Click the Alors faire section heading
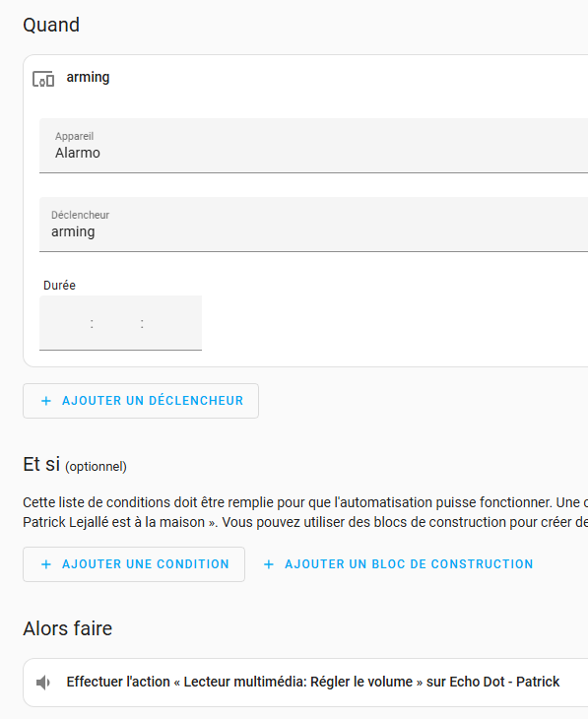 [x=67, y=628]
